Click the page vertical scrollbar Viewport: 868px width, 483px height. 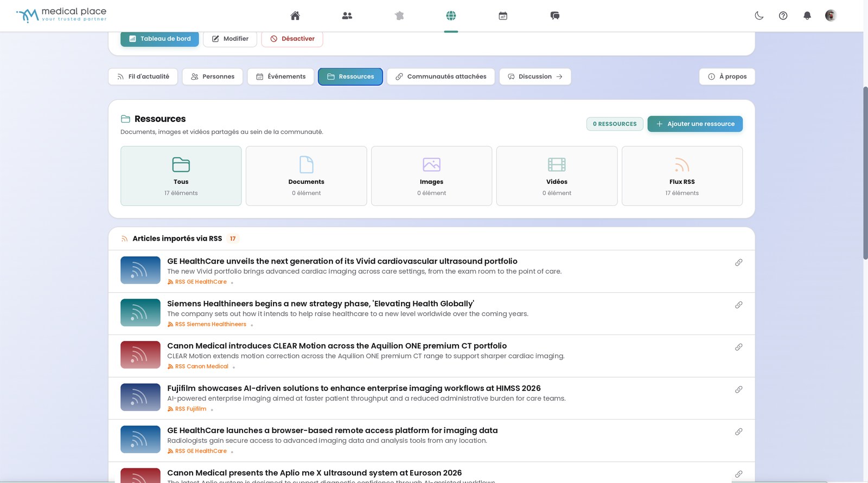[865, 172]
